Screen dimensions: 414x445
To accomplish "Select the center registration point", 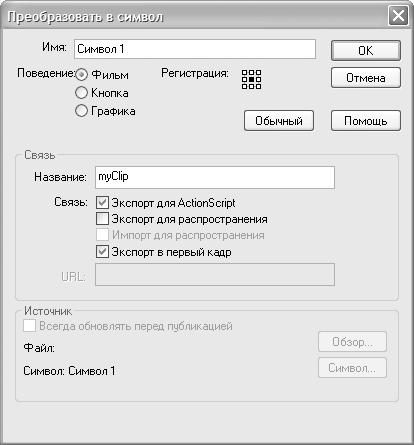I will click(x=251, y=79).
